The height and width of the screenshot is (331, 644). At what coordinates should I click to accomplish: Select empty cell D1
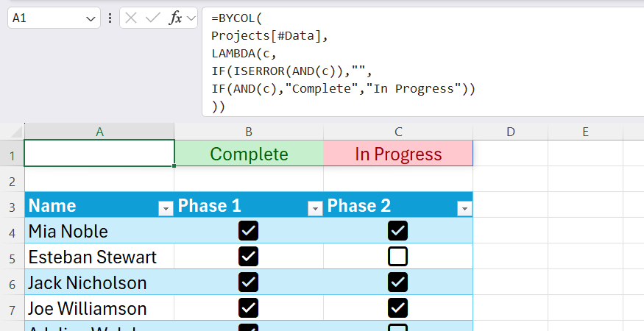click(511, 153)
